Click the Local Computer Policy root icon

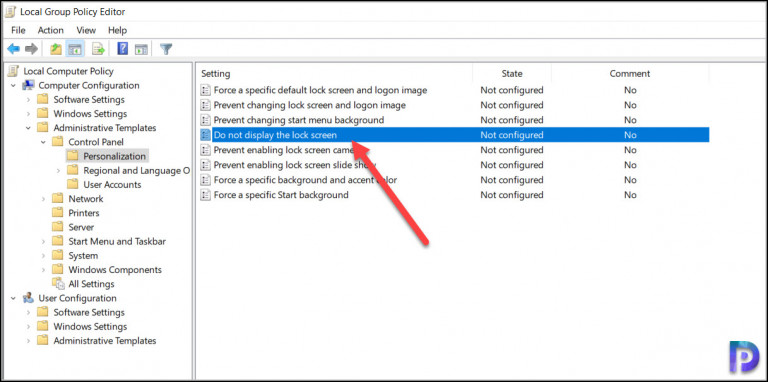click(x=14, y=71)
